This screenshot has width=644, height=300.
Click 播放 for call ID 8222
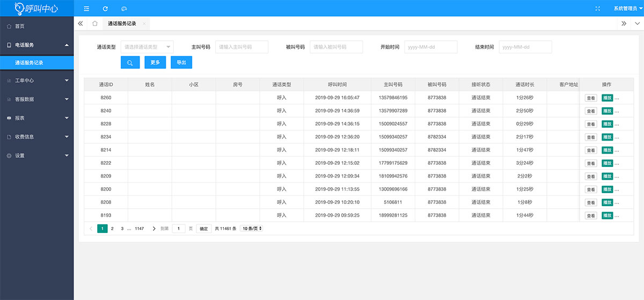607,163
